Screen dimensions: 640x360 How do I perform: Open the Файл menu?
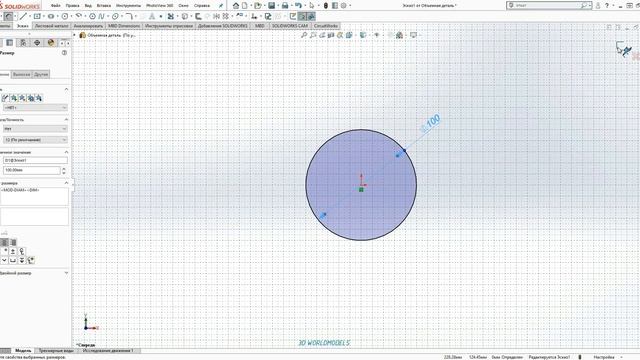(x=56, y=6)
